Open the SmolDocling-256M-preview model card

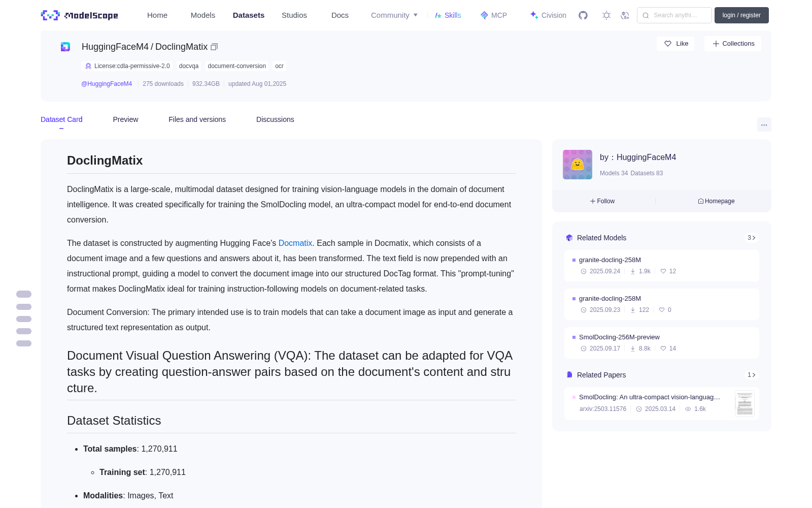click(662, 343)
